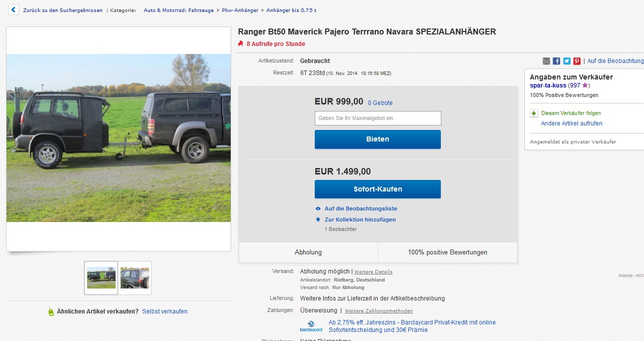The image size is (644, 341).
Task: Open Weitere Details shipping link
Action: click(x=373, y=272)
